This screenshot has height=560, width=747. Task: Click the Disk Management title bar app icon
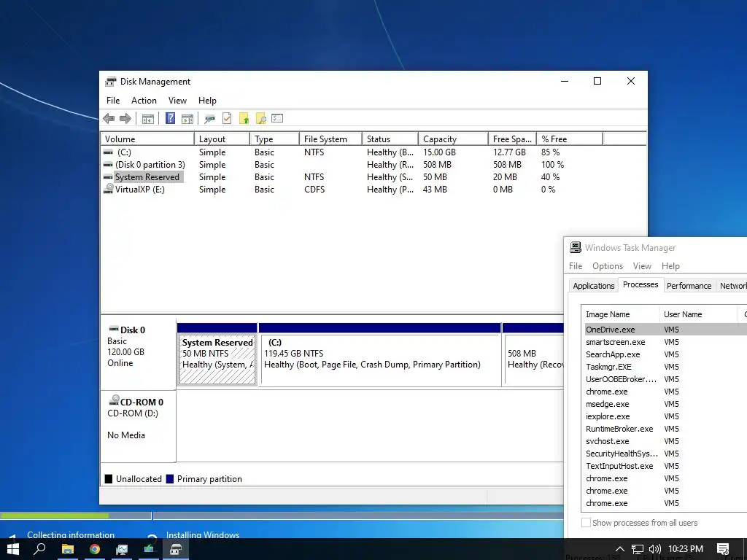pos(111,82)
